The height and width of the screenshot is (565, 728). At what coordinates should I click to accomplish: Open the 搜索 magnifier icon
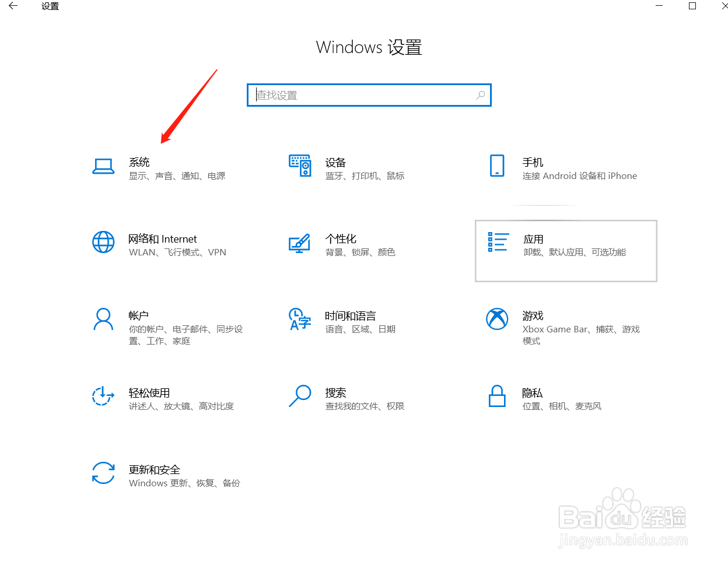tap(300, 395)
